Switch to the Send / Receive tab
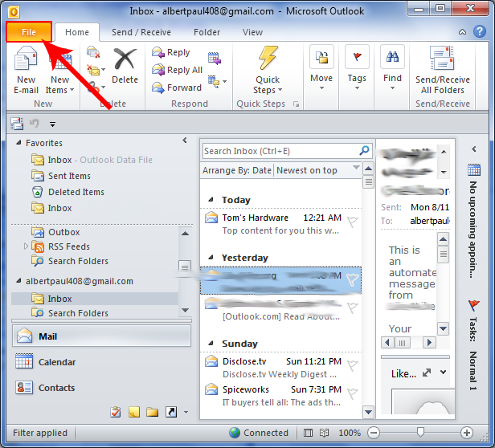The image size is (495, 448). click(x=141, y=32)
